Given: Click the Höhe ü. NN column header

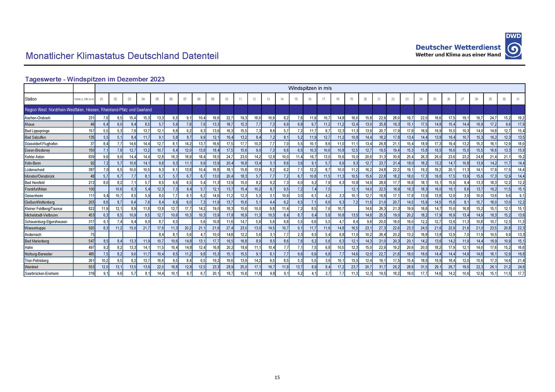Looking at the screenshot, I should click(84, 99).
